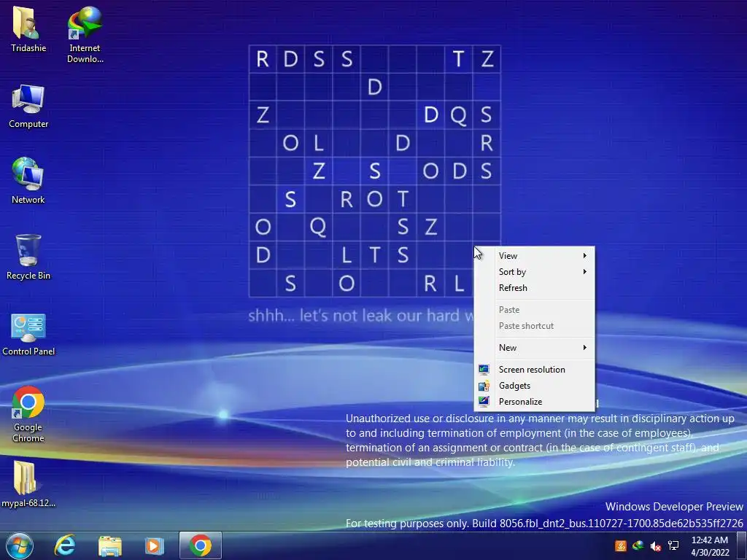Expand the New submenu in context menu
This screenshot has width=747, height=560.
tap(535, 348)
